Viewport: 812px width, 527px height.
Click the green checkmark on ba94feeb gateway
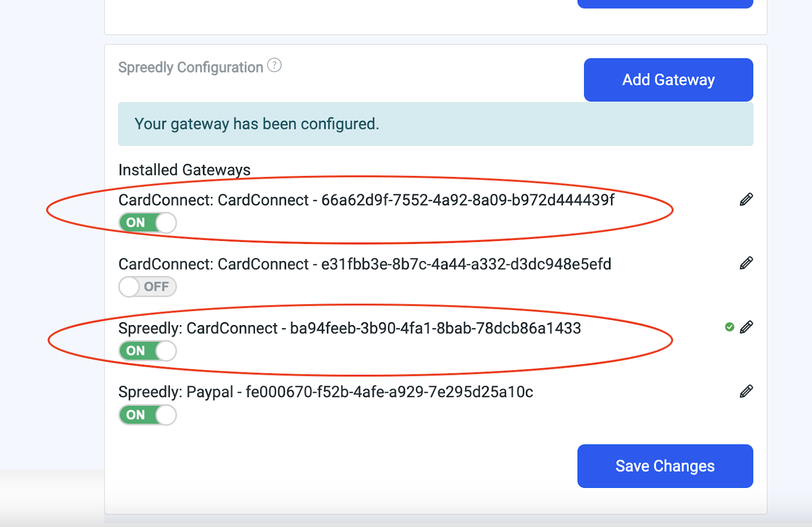pos(729,327)
